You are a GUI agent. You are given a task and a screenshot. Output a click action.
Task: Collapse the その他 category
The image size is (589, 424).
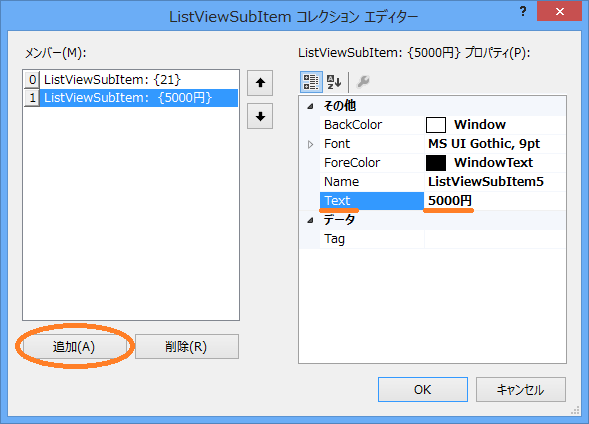[310, 106]
